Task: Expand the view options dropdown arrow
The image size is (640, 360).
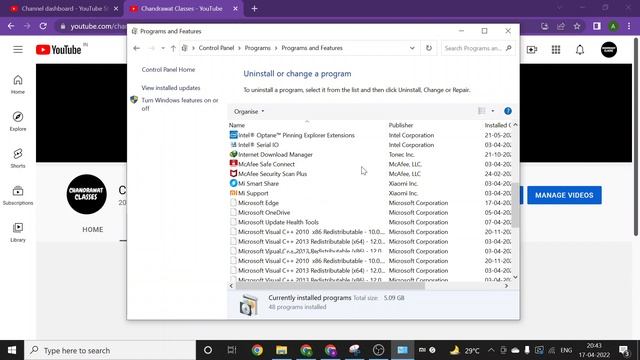Action: 493,111
